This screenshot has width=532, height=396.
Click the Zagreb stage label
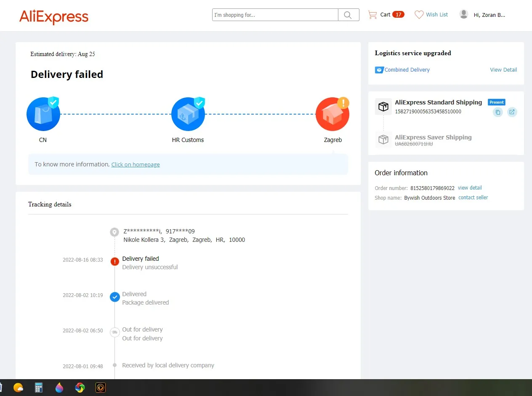333,140
